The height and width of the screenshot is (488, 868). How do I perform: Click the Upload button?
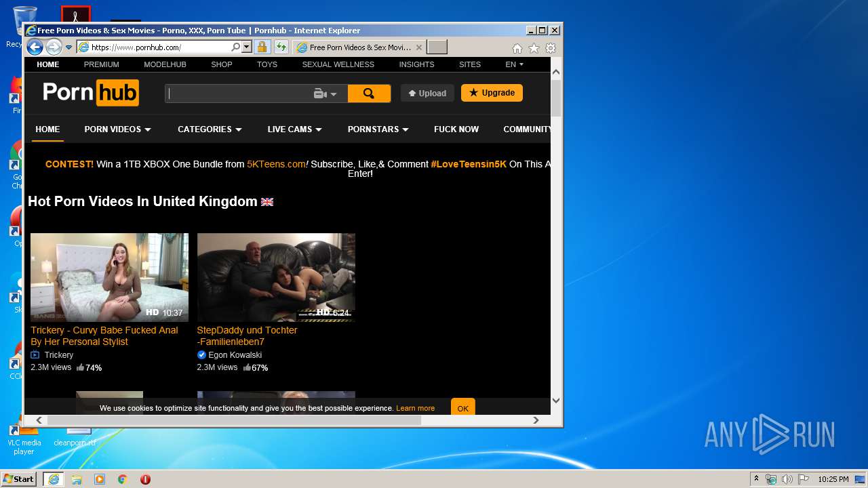click(x=427, y=93)
